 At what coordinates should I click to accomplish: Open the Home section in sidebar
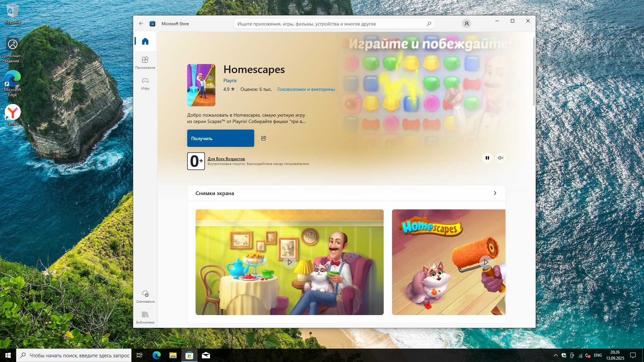pos(145,41)
